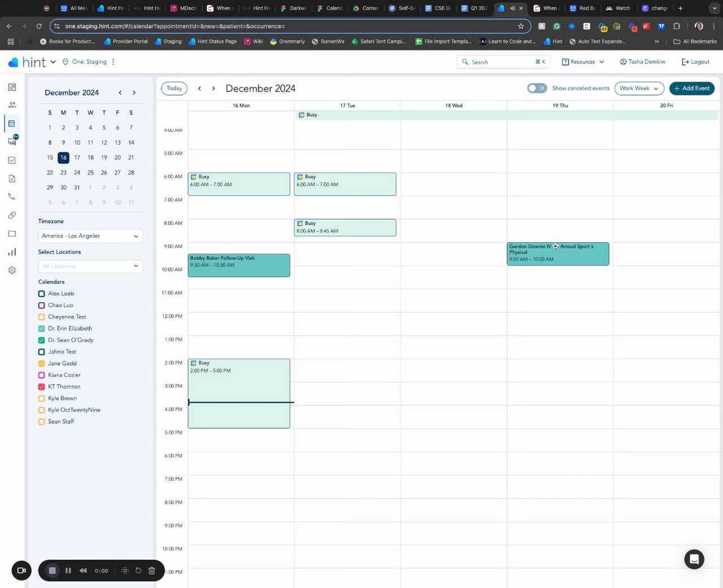
Task: Click the Add Event button
Action: tap(692, 88)
